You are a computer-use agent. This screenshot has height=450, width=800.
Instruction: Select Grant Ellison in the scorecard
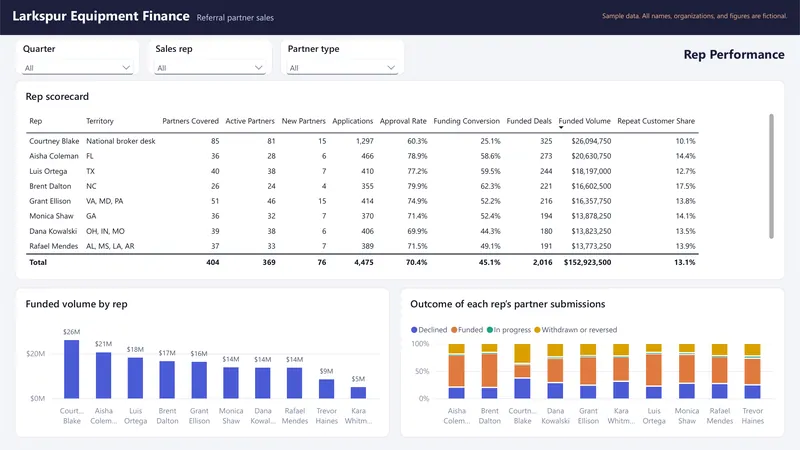50,201
